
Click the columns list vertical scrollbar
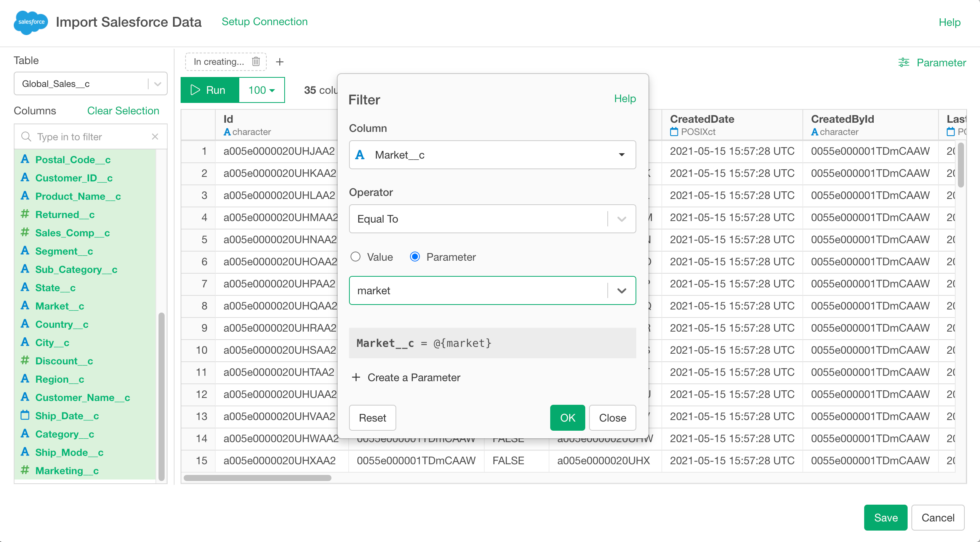click(161, 396)
